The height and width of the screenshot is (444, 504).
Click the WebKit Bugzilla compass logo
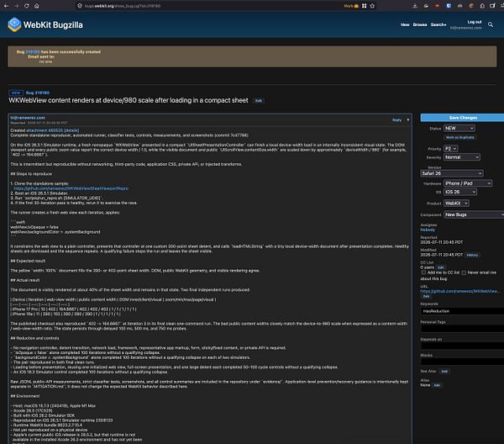14,24
